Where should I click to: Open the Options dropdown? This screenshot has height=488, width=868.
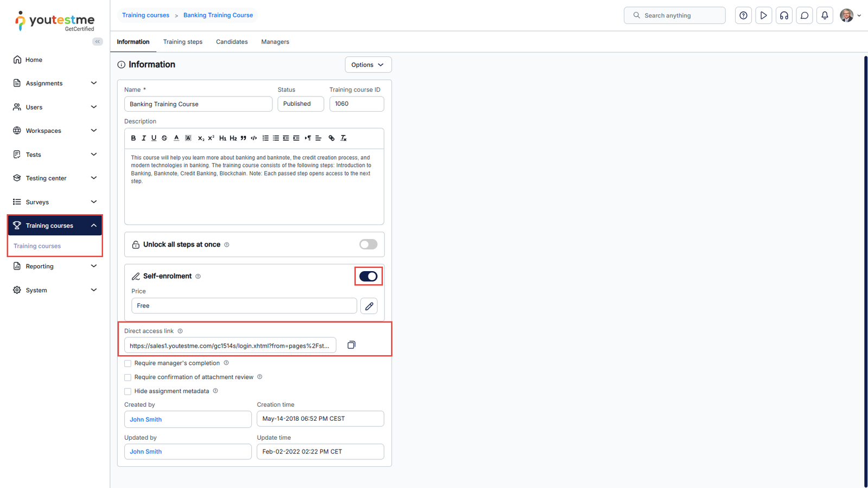pyautogui.click(x=368, y=65)
